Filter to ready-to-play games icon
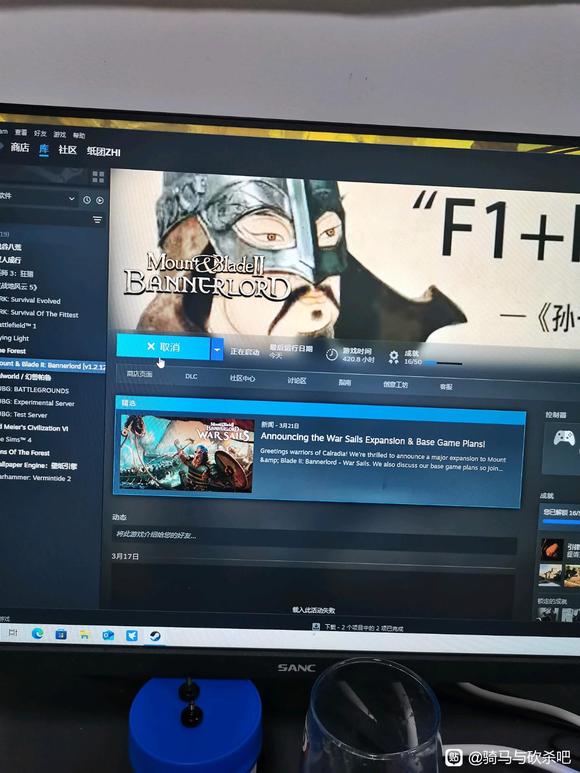The height and width of the screenshot is (773, 580). [x=100, y=200]
